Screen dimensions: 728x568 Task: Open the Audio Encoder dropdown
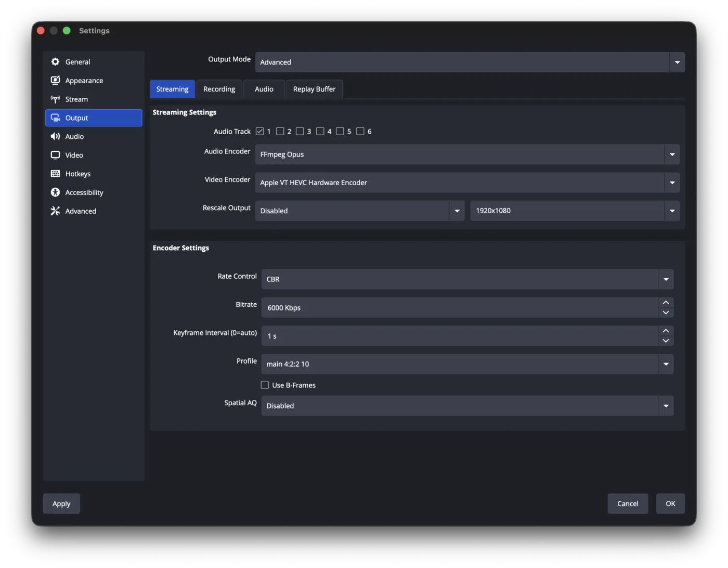467,154
